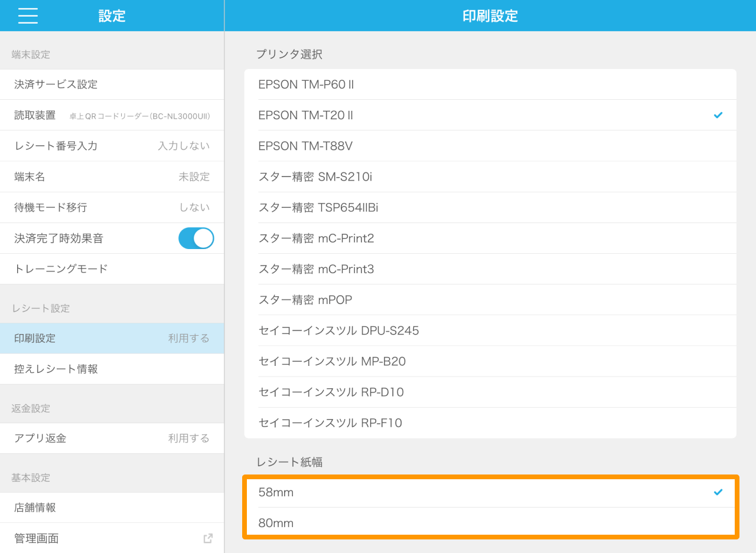The width and height of the screenshot is (756, 553).
Task: Open the 読取装置 setting row
Action: [x=112, y=115]
